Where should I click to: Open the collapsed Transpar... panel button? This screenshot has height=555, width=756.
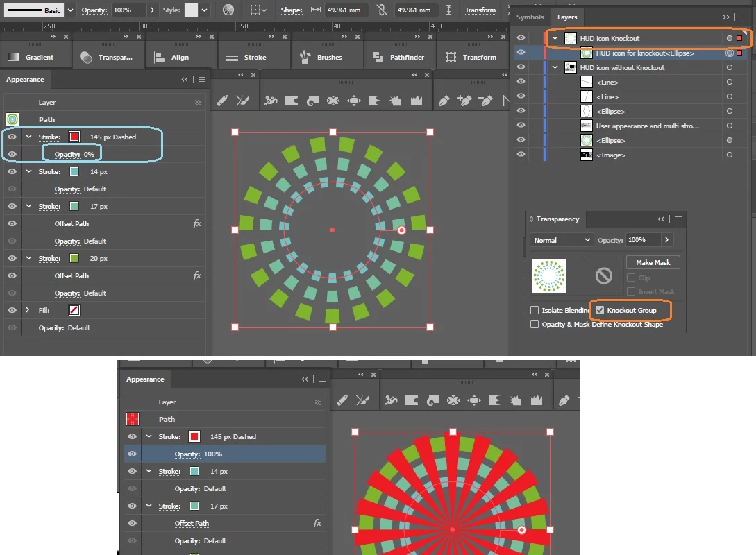(x=108, y=57)
